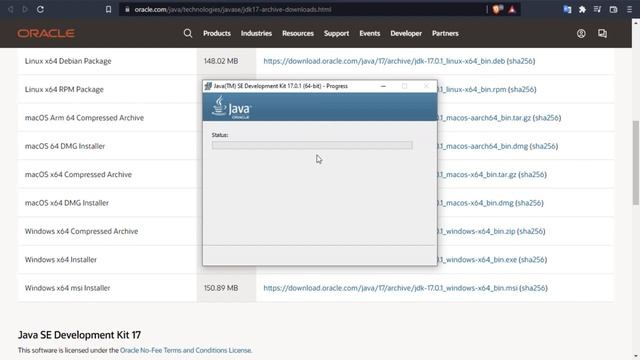The image size is (640, 360).
Task: Open the Partners menu
Action: click(445, 33)
